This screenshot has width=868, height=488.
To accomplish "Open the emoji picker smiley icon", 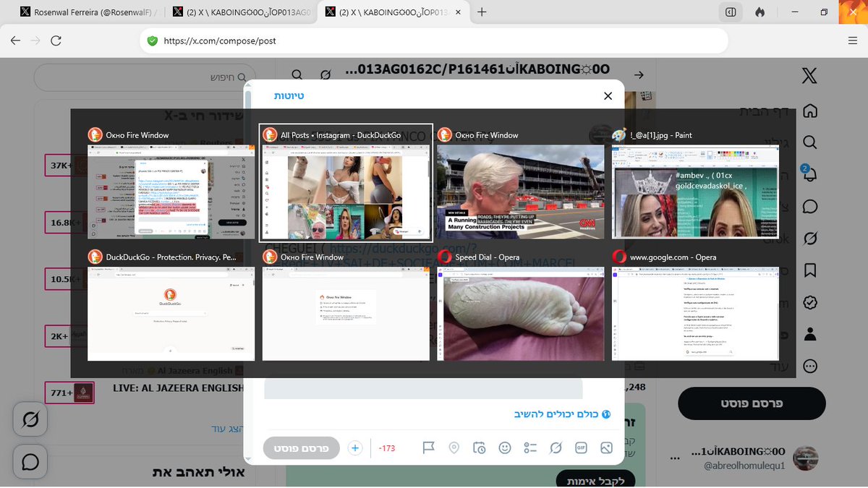I will (x=505, y=448).
